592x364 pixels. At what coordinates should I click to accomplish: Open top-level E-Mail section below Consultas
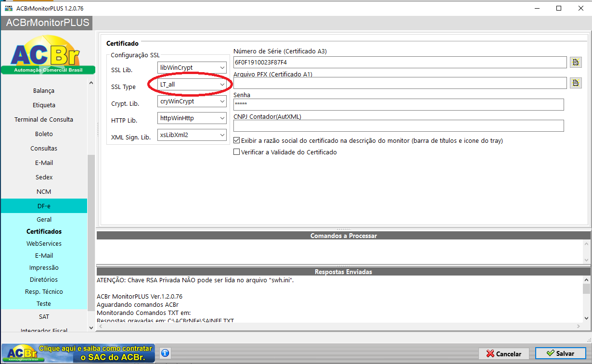coord(44,163)
